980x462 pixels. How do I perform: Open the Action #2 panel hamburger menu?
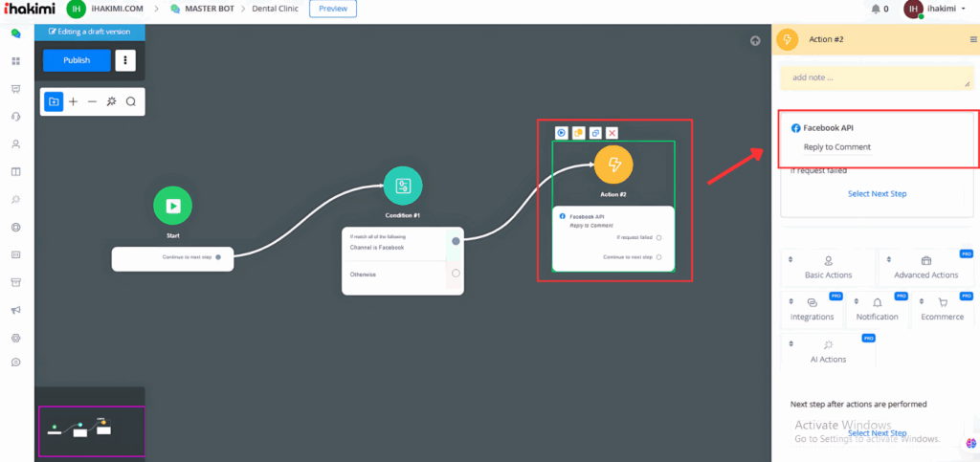coord(973,39)
